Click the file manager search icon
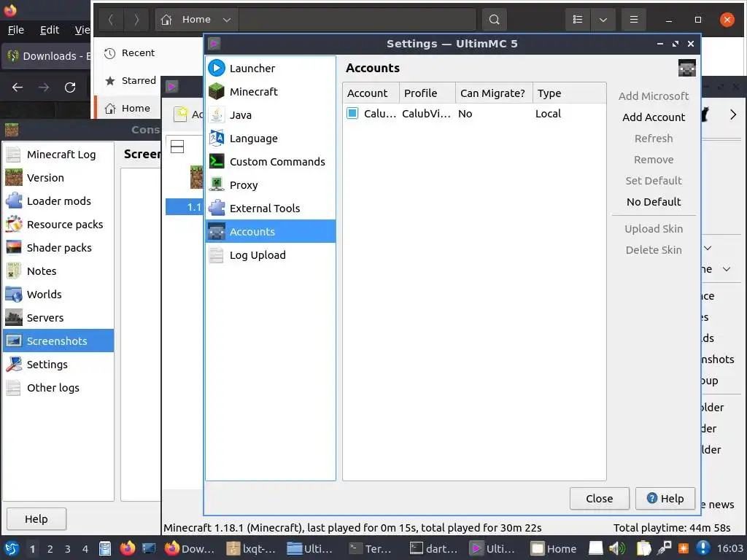The width and height of the screenshot is (747, 560). click(494, 20)
